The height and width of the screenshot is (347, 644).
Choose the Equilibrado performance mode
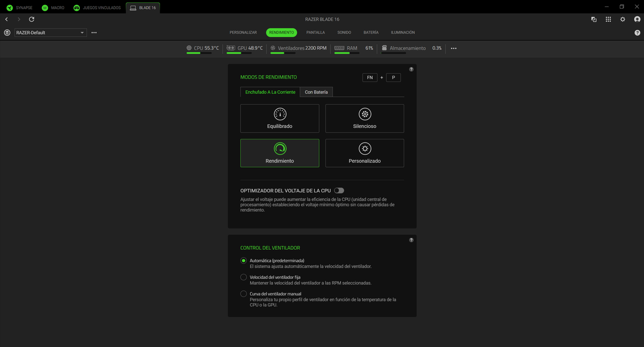click(x=280, y=118)
